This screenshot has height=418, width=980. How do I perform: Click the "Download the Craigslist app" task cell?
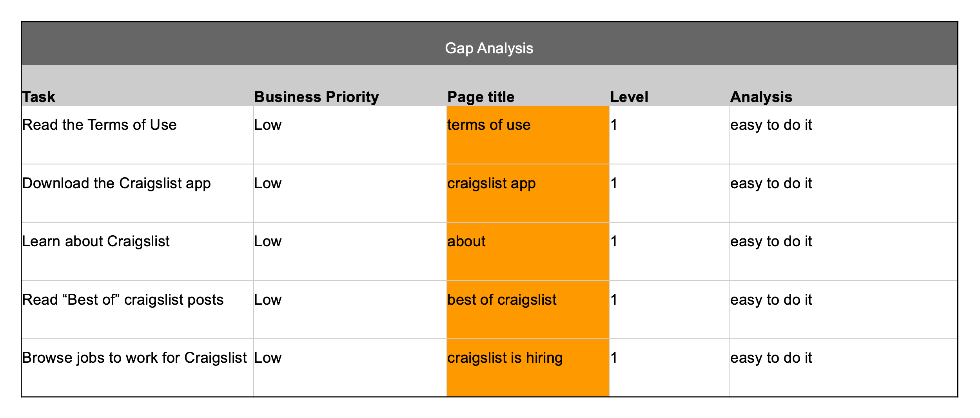(116, 184)
